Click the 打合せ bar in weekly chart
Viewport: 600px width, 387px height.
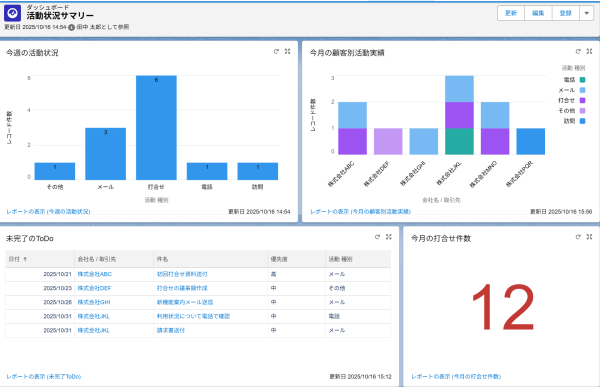(x=156, y=127)
